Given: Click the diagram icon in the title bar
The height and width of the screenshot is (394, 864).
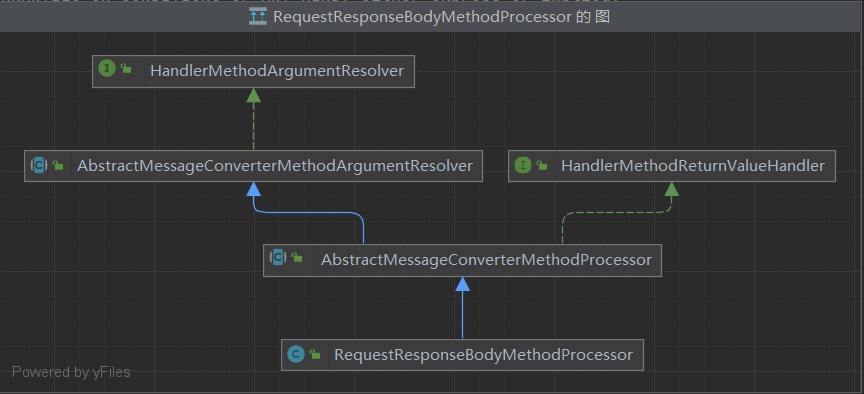Looking at the screenshot, I should click(257, 17).
